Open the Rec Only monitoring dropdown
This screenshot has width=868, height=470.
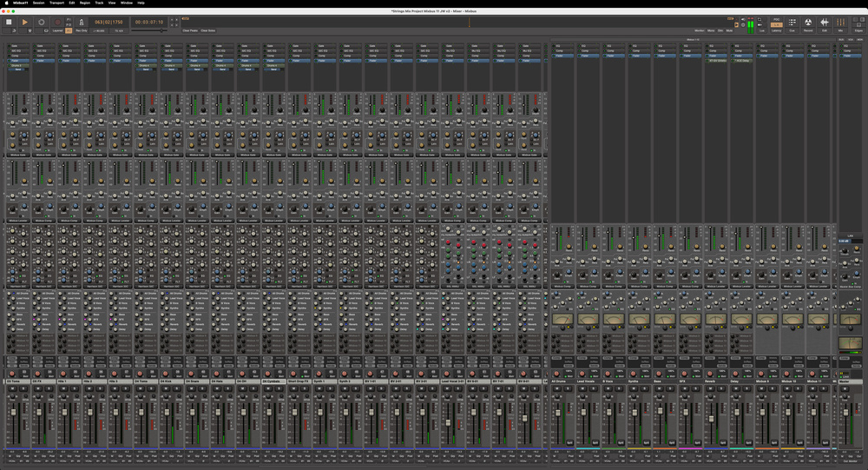coord(82,30)
